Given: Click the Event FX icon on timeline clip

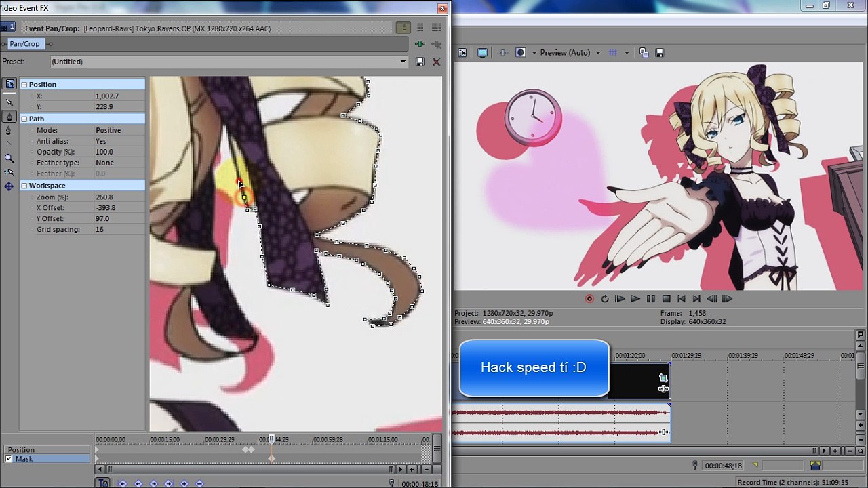Looking at the screenshot, I should pos(663,389).
